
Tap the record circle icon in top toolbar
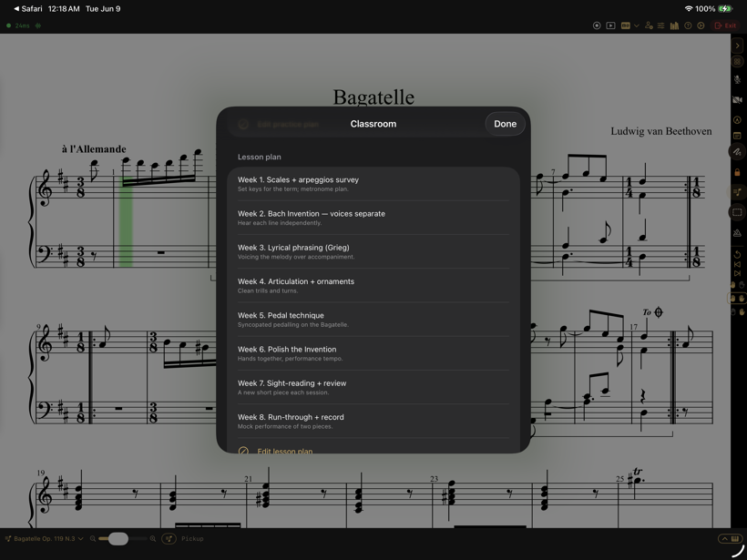pyautogui.click(x=597, y=25)
